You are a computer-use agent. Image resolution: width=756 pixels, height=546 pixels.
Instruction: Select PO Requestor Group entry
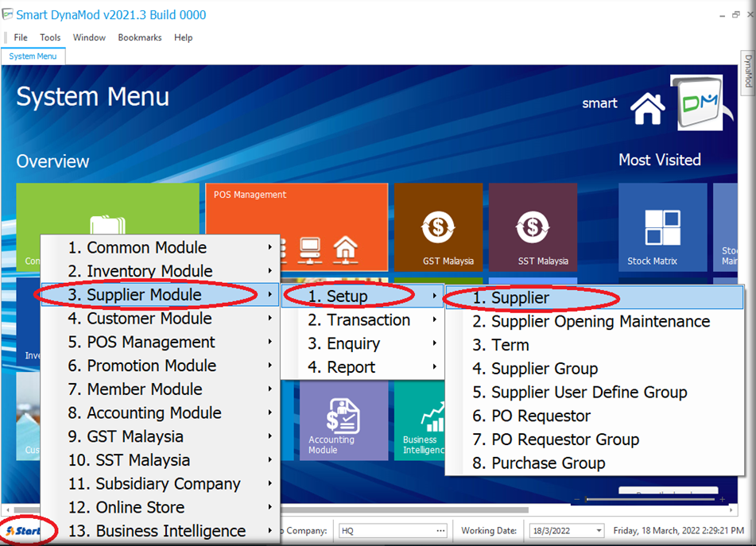(x=564, y=440)
